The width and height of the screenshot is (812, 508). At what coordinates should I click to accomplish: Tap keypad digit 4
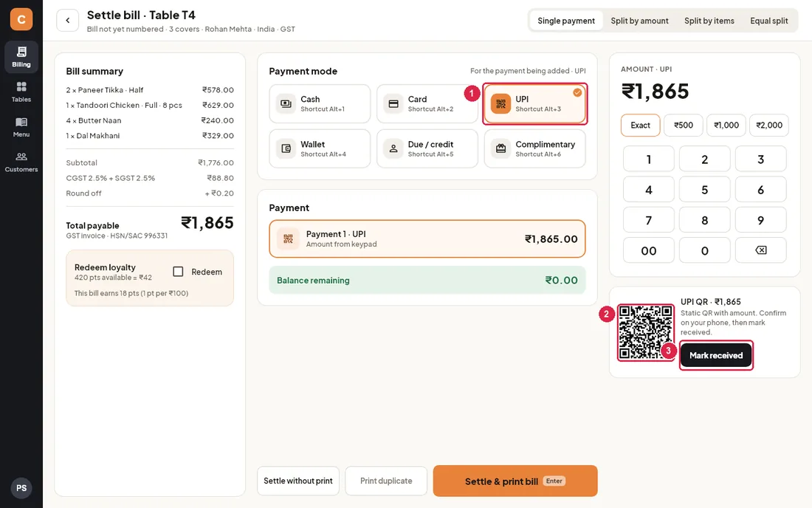click(648, 190)
